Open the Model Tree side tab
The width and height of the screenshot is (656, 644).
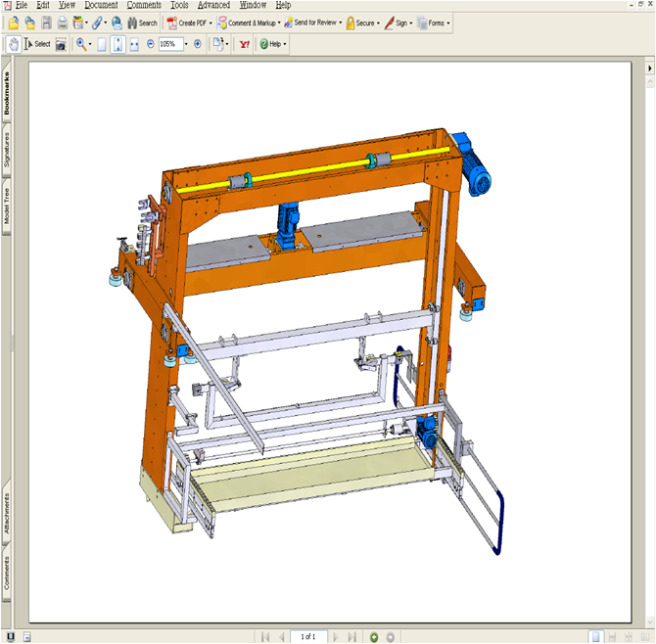click(x=7, y=207)
